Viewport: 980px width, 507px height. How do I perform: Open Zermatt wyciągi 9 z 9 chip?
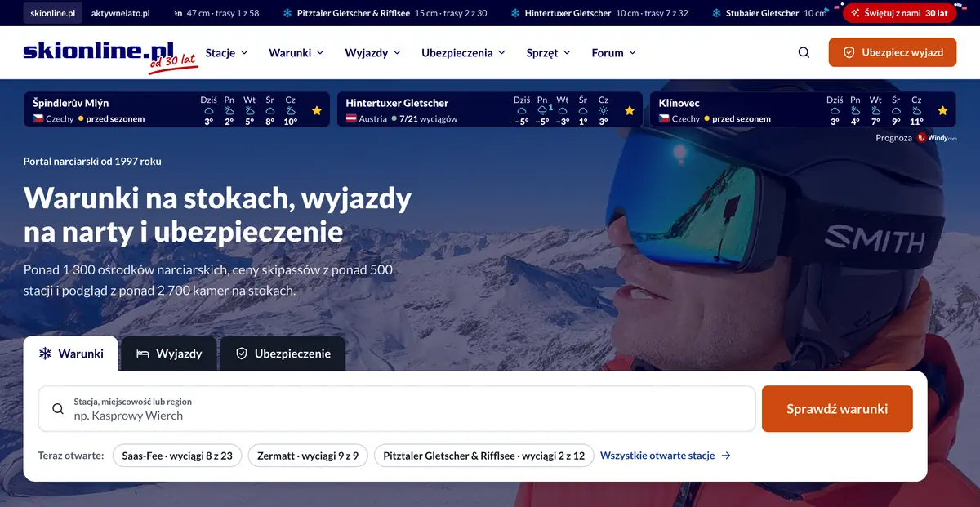click(308, 456)
